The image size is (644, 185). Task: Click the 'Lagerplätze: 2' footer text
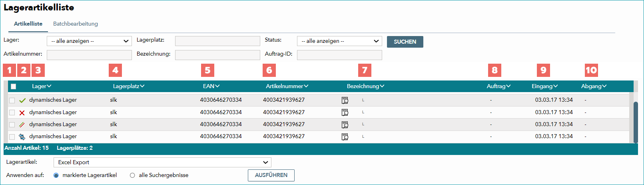point(75,148)
